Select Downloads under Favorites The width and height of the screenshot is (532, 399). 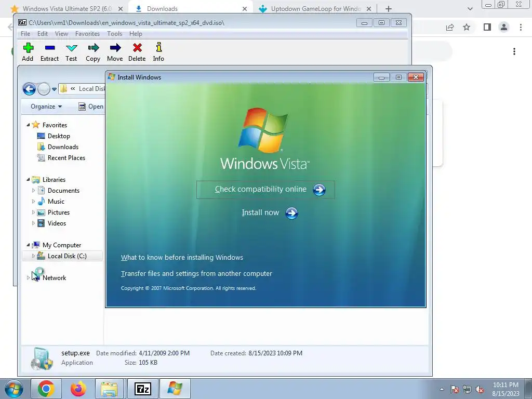pos(63,147)
